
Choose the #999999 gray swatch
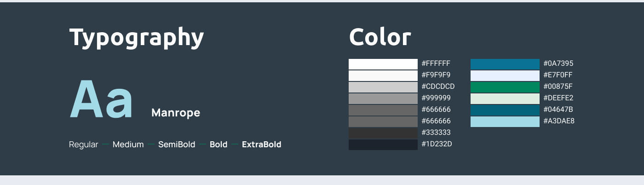pos(383,98)
